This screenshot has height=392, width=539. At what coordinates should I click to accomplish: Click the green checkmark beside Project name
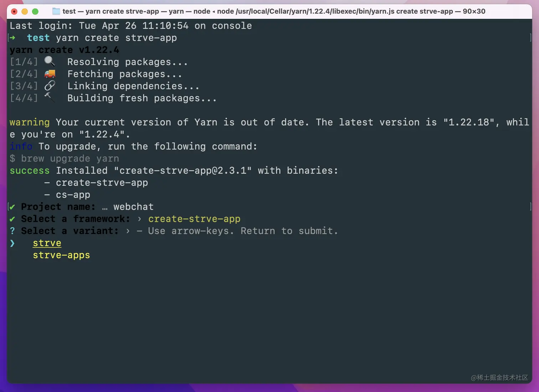pyautogui.click(x=12, y=207)
